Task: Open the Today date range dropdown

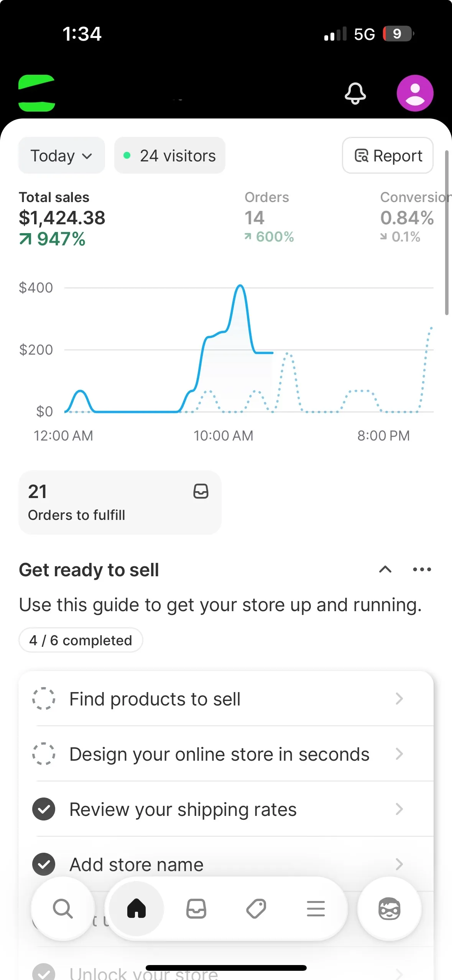Action: 61,156
